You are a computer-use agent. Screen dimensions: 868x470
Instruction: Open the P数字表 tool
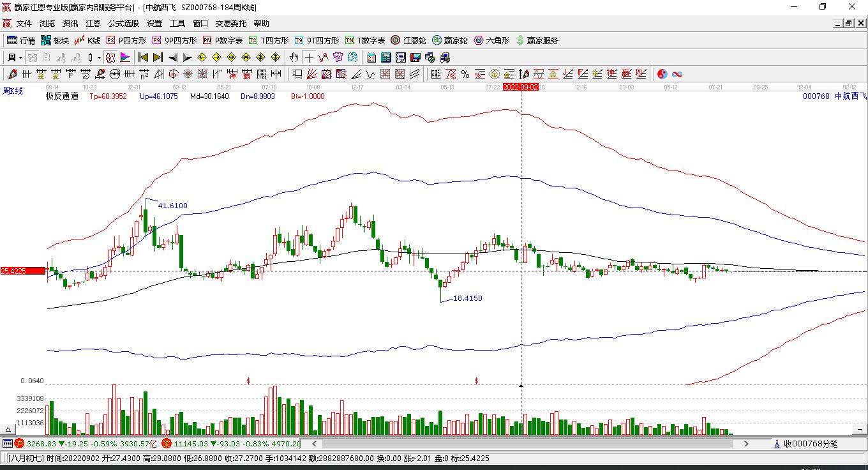(x=223, y=40)
